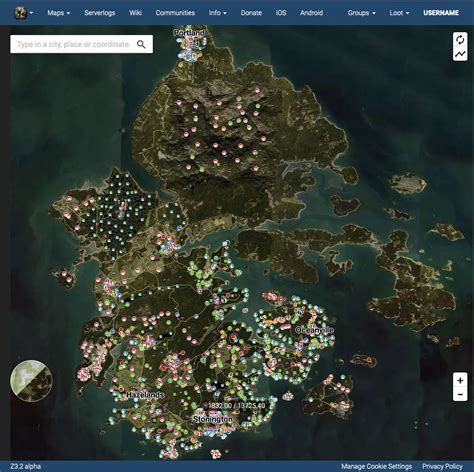Viewport: 474px width, 472px height.
Task: Go to the Wiki page
Action: click(135, 13)
